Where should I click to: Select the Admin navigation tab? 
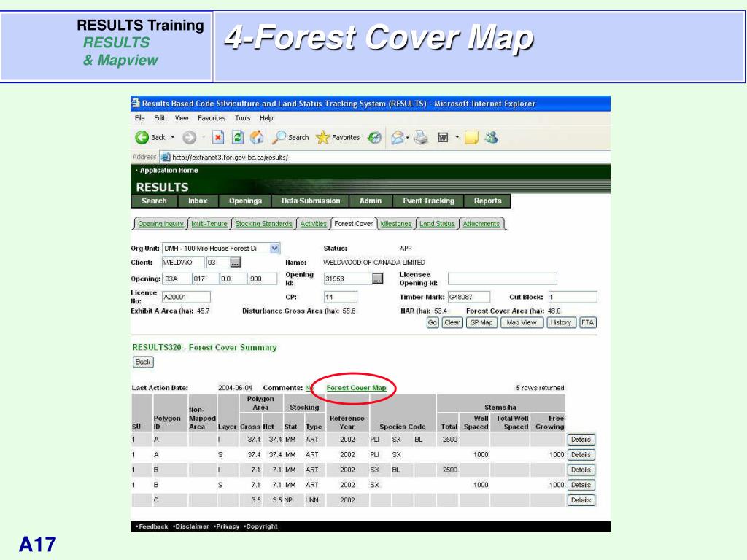coord(371,201)
